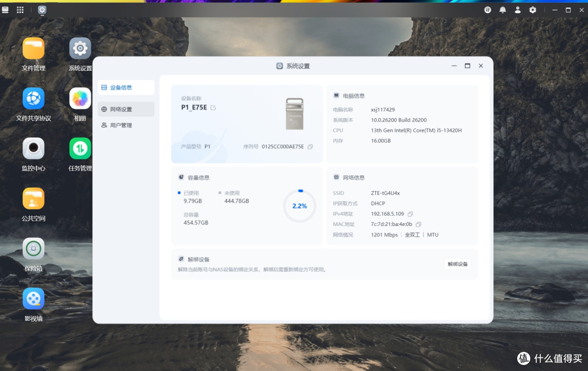This screenshot has height=371, width=588.
Task: Switch to 网络设置 in sidebar
Action: click(x=126, y=109)
